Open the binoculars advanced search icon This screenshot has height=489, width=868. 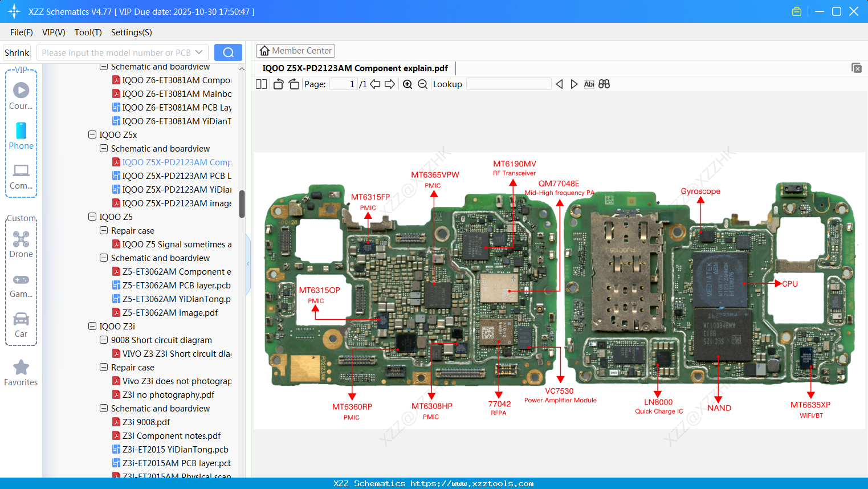tap(604, 84)
